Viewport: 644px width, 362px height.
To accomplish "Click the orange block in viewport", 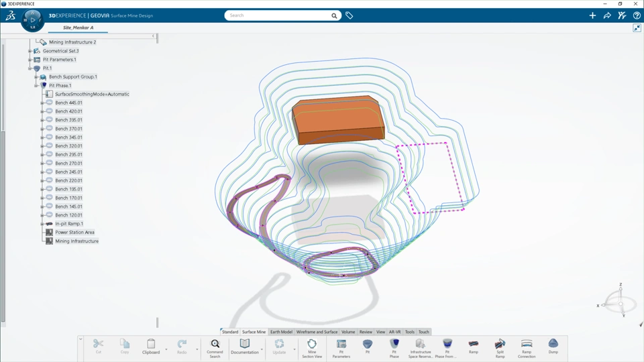I will coord(337,119).
